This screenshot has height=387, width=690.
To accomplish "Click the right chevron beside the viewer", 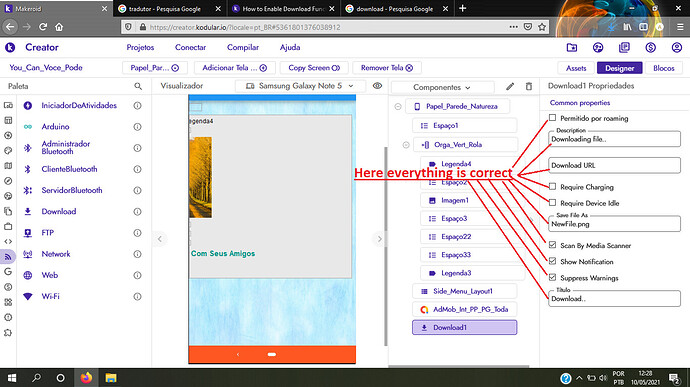I will coord(379,239).
